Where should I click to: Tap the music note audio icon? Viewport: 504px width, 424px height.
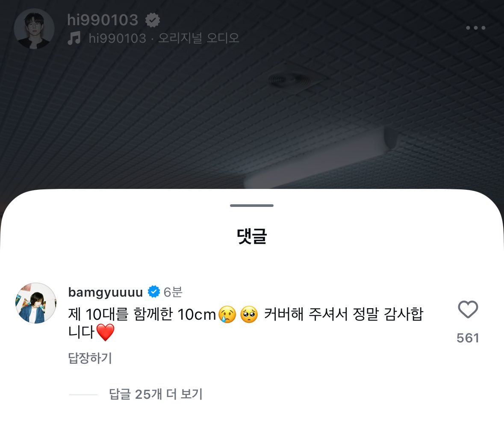[x=74, y=38]
